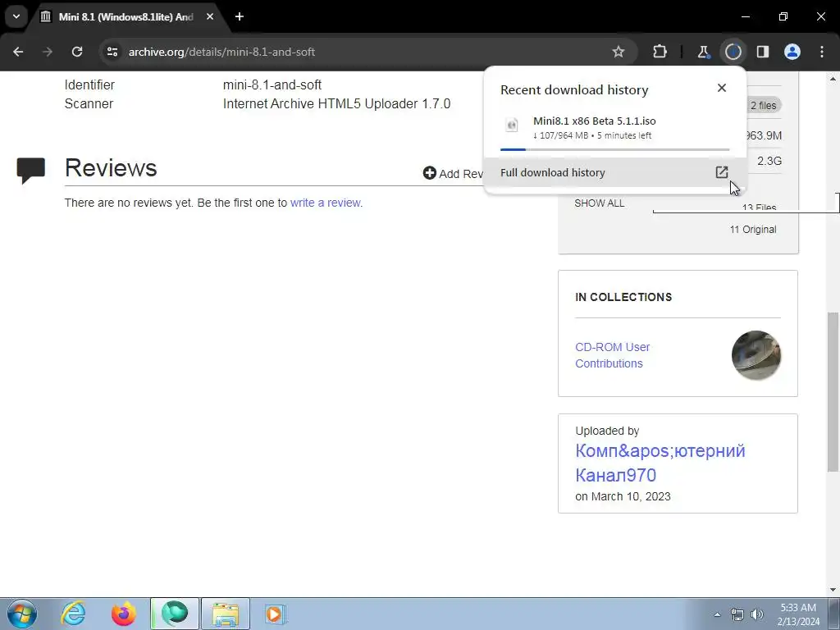
Task: Close the Recent download history popup
Action: [722, 88]
